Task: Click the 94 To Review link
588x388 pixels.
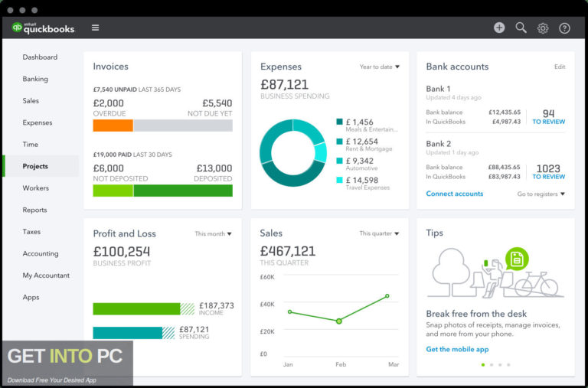Action: pyautogui.click(x=548, y=117)
